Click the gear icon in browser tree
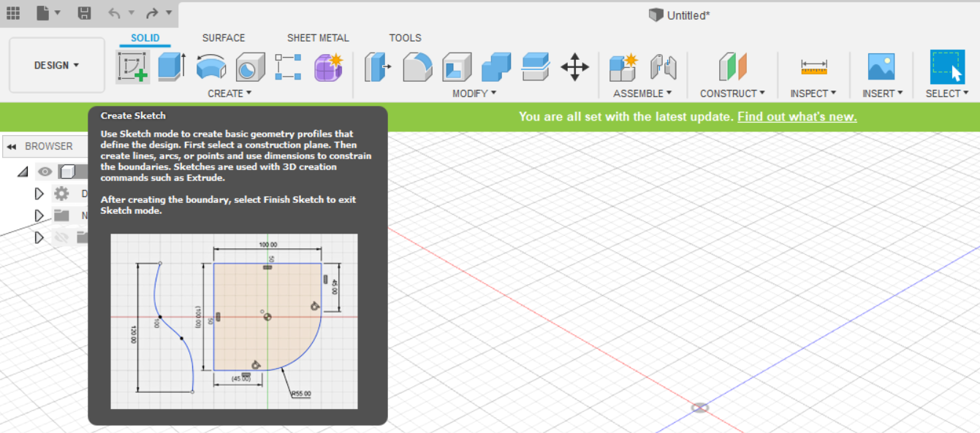 (x=61, y=193)
